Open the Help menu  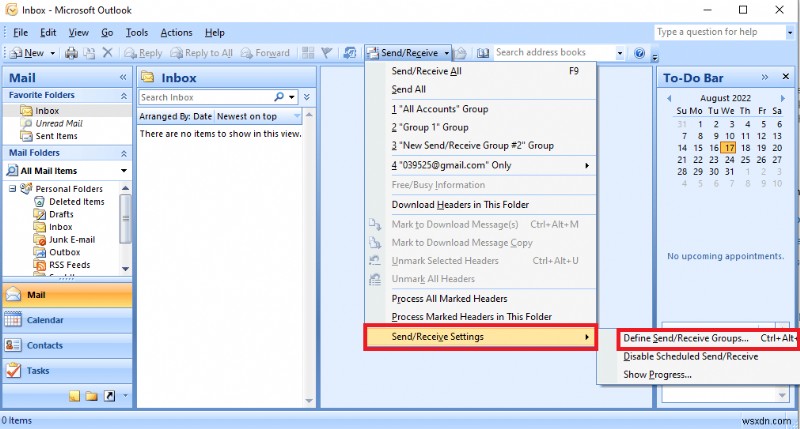click(215, 33)
